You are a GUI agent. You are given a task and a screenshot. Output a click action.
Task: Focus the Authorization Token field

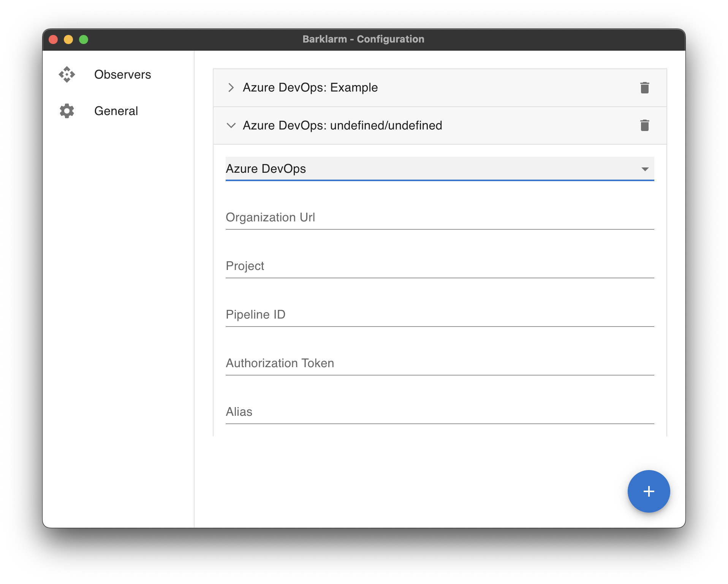tap(440, 363)
